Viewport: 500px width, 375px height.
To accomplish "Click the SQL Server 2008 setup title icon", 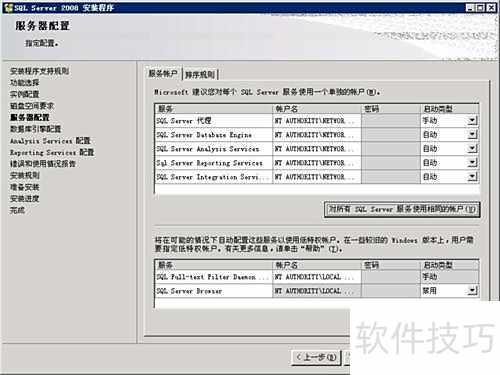I will tap(9, 8).
